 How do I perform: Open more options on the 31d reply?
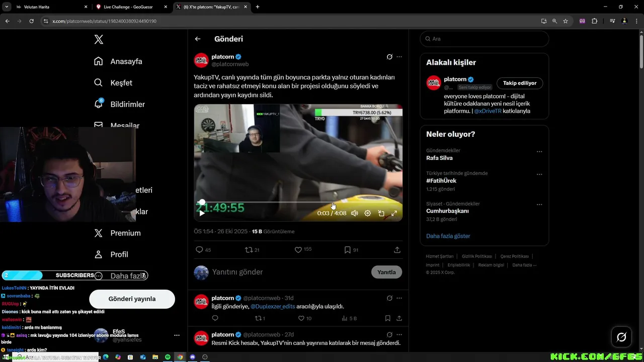[x=399, y=298]
